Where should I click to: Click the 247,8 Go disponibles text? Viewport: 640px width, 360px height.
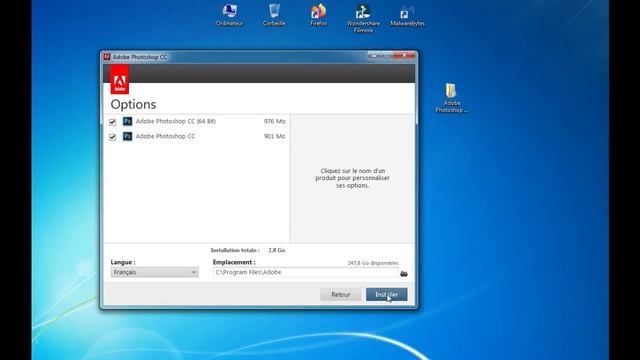tap(373, 263)
